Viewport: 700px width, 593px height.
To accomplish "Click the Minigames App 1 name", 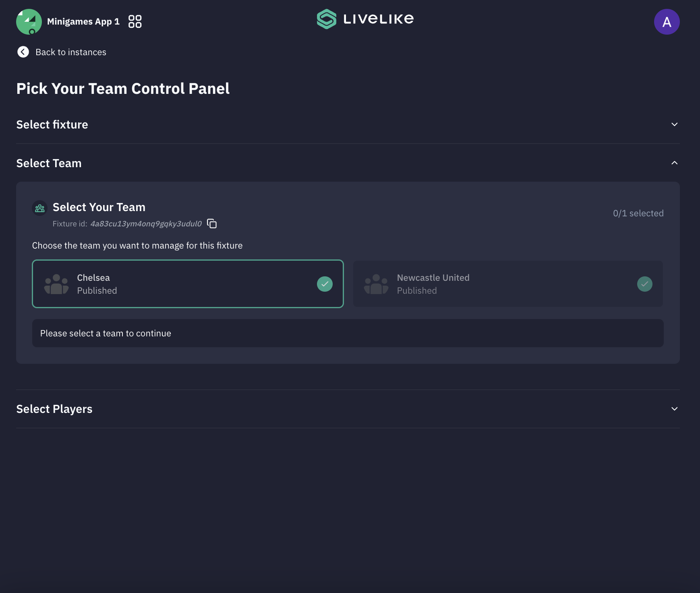I will pos(83,22).
